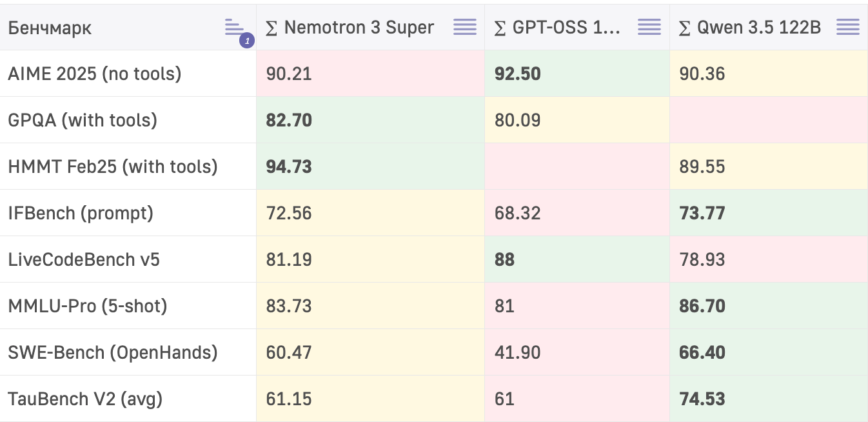This screenshot has width=868, height=422.
Task: Select the AIME 2025 (no tools) row label
Action: click(x=95, y=74)
